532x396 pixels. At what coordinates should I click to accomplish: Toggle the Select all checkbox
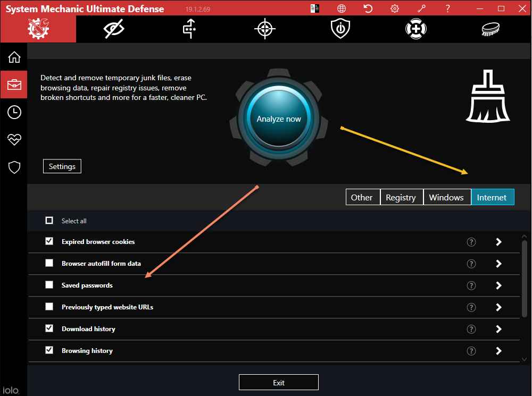click(49, 221)
